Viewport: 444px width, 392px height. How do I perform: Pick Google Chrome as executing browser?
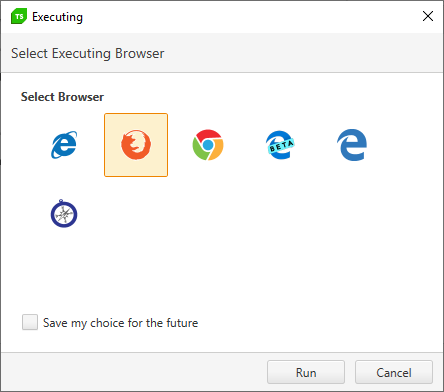pos(208,145)
